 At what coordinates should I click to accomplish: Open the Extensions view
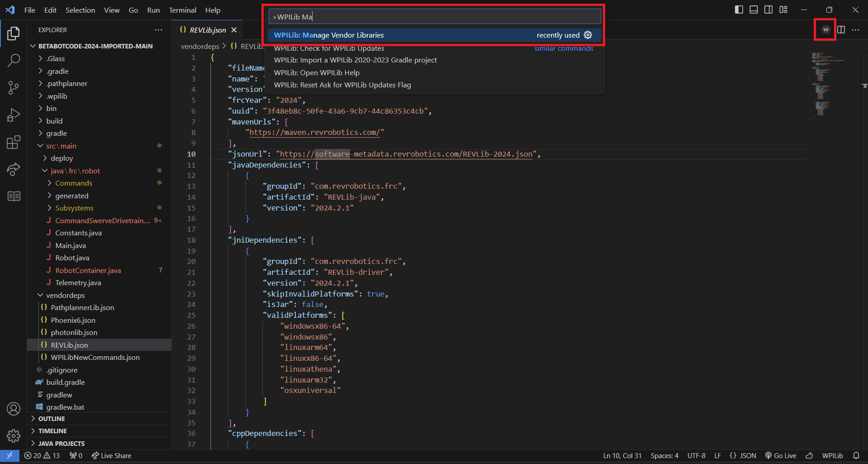pyautogui.click(x=14, y=142)
